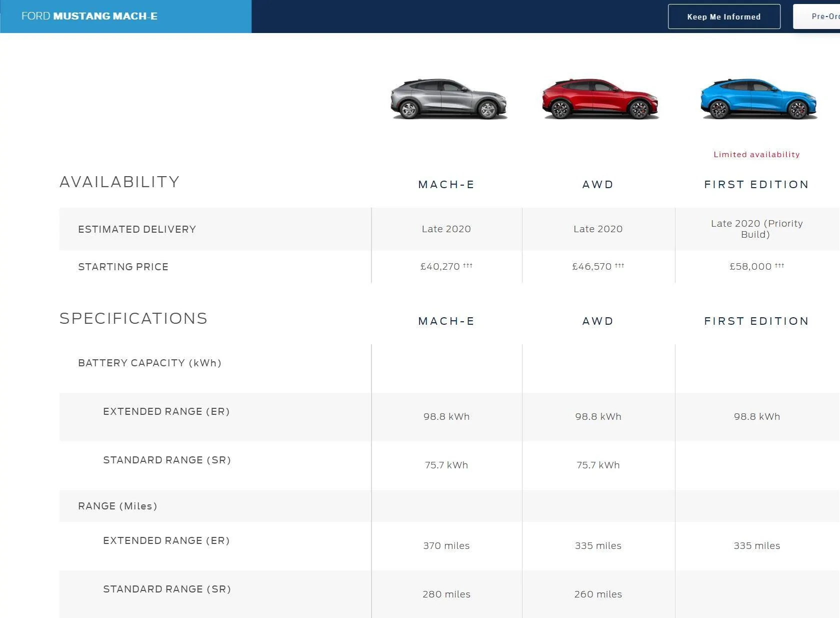Viewport: 840px width, 618px height.
Task: Open the Pre-Order button
Action: point(817,17)
